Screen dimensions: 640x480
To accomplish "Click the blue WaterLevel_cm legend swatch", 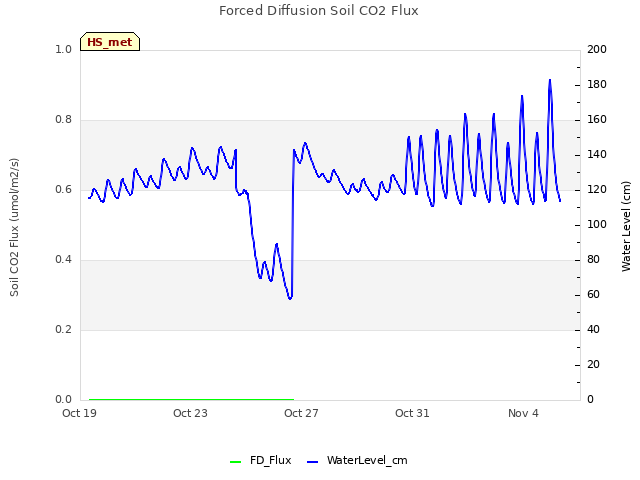I will (312, 462).
